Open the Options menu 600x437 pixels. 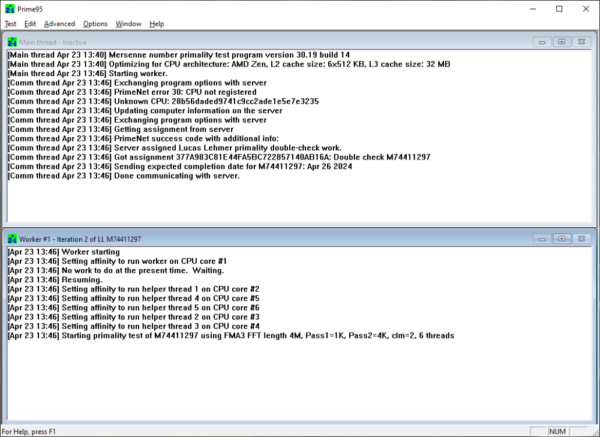tap(95, 24)
